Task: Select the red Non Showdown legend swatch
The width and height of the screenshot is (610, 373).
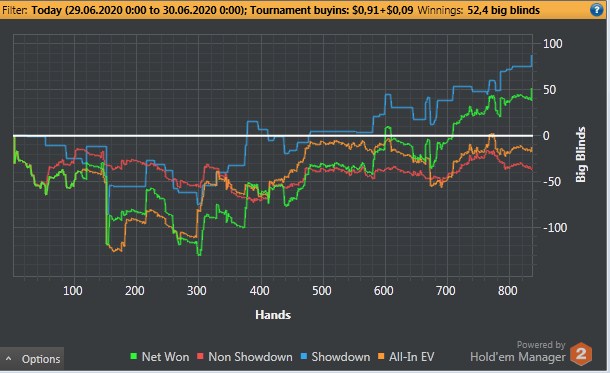Action: [200, 356]
